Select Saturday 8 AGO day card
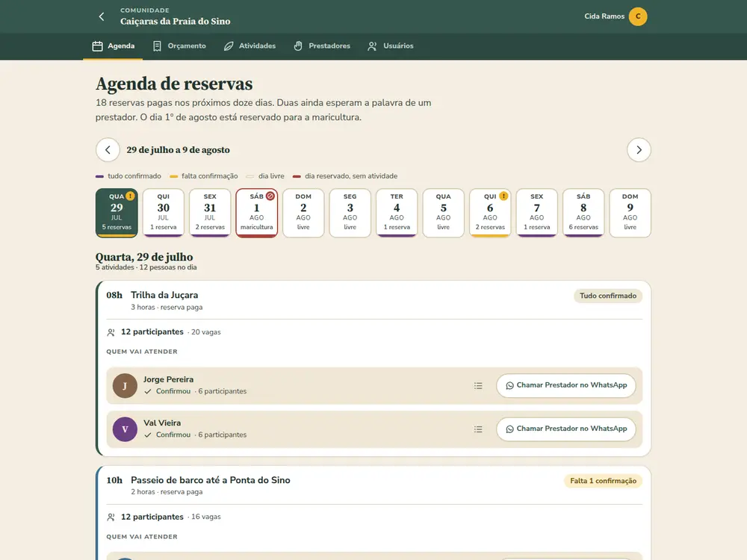Screen dimensions: 747x560 click(583, 213)
